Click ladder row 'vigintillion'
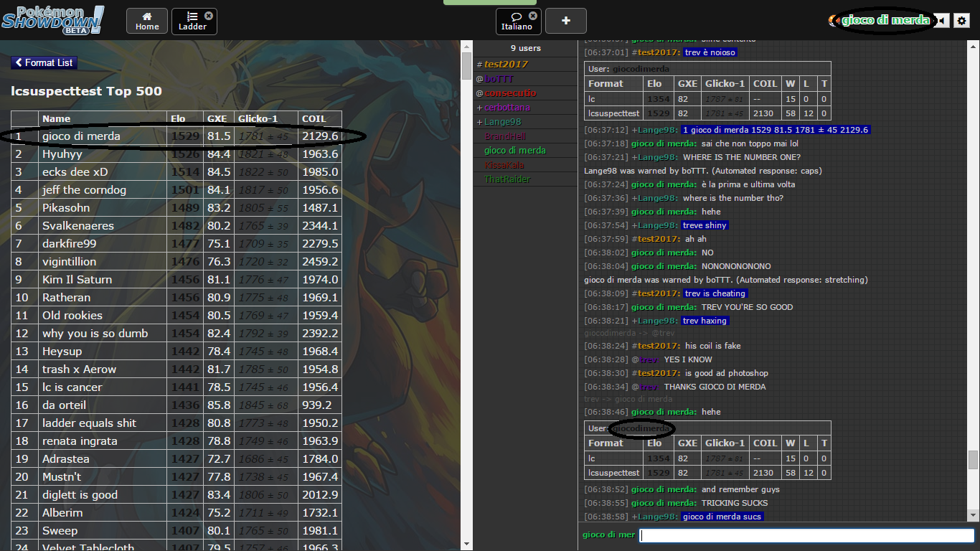 (x=176, y=262)
